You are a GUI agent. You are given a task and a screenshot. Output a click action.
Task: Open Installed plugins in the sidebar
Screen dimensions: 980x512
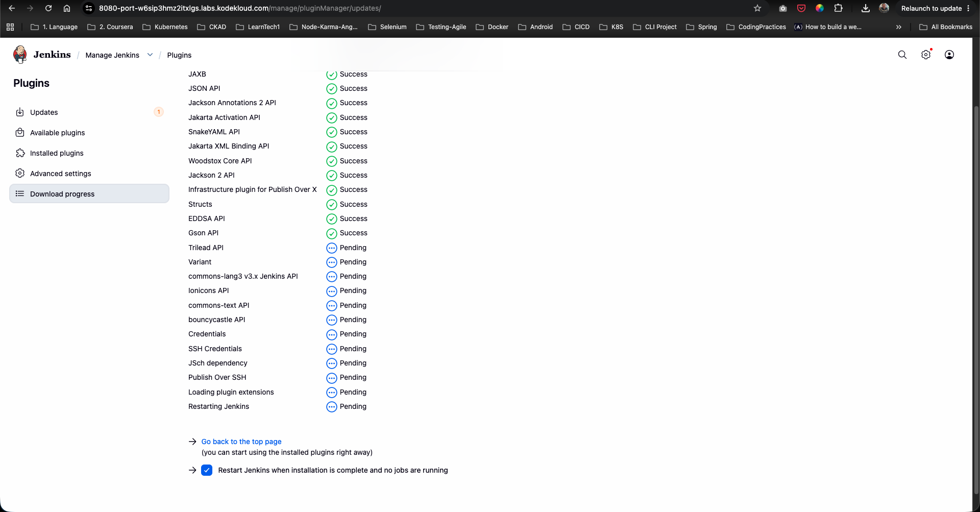(89, 153)
